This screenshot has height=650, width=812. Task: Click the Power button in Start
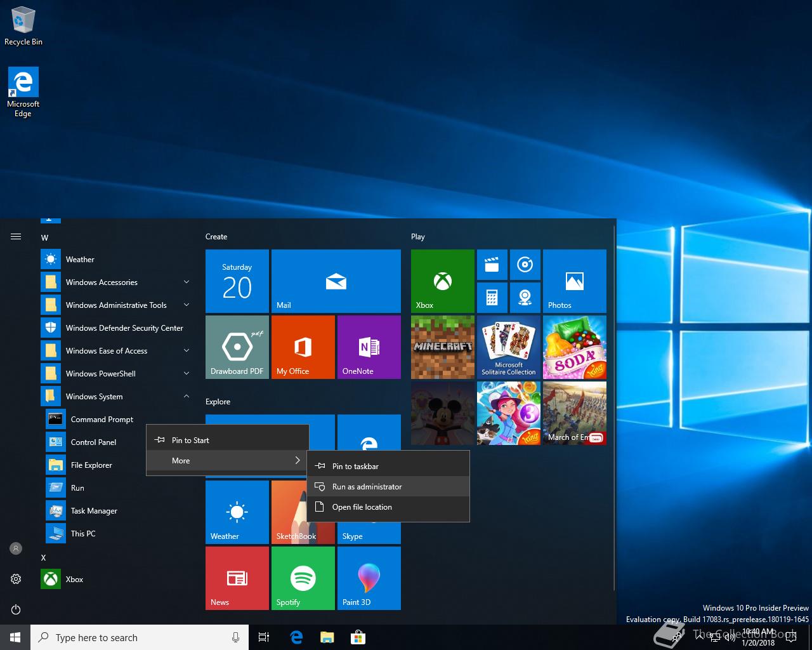pyautogui.click(x=16, y=609)
